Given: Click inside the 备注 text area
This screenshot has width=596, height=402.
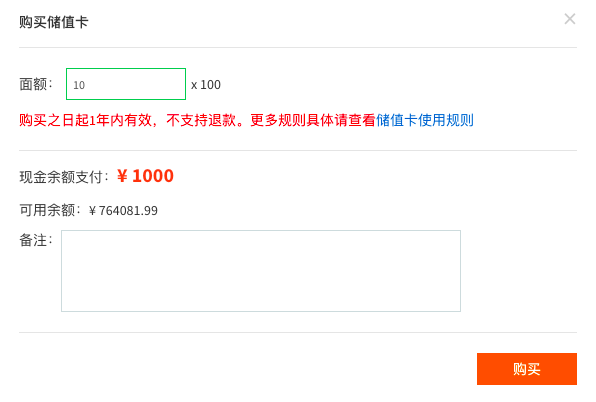Looking at the screenshot, I should [261, 271].
